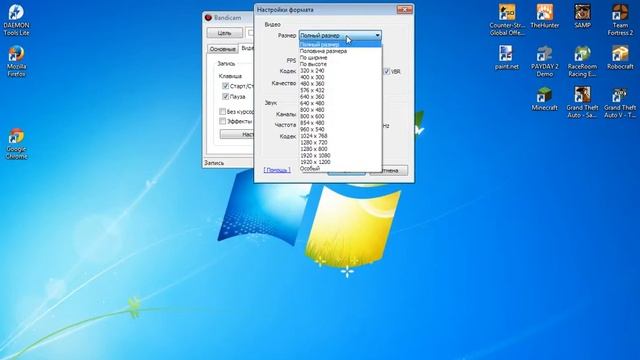Viewport: 640px width, 360px height.
Task: Click the Отмена cancel button
Action: 389,170
